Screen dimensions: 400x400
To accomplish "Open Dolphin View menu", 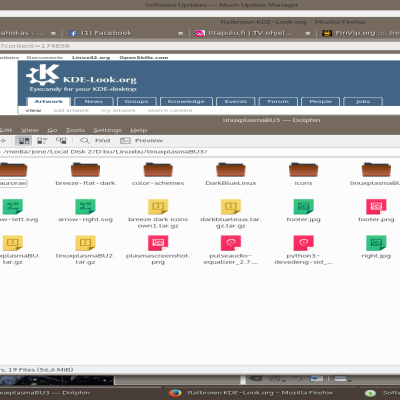I will coord(30,130).
